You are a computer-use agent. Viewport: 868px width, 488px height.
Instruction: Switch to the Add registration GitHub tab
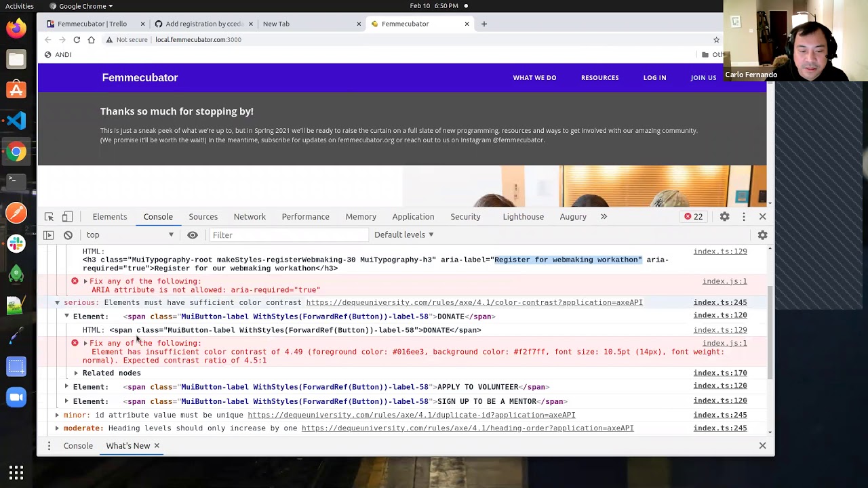pos(204,24)
